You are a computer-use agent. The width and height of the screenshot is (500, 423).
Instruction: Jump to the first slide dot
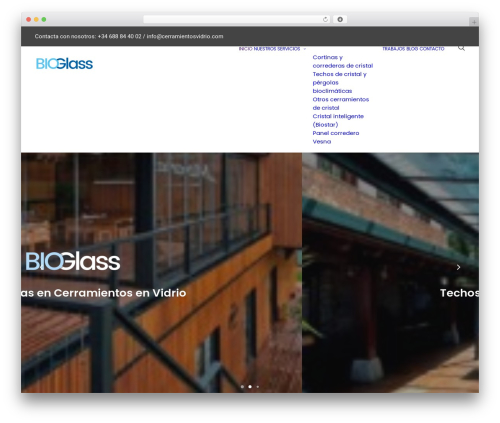click(x=242, y=387)
